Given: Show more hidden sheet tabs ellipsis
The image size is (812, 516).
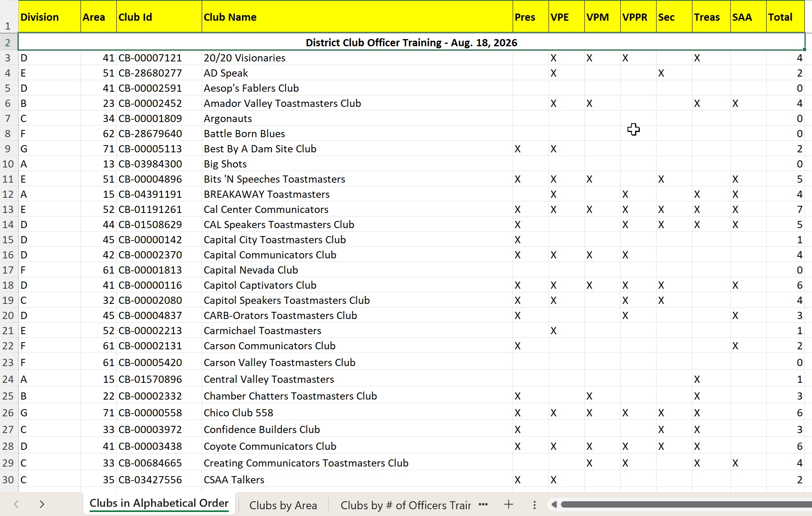Looking at the screenshot, I should tap(483, 504).
